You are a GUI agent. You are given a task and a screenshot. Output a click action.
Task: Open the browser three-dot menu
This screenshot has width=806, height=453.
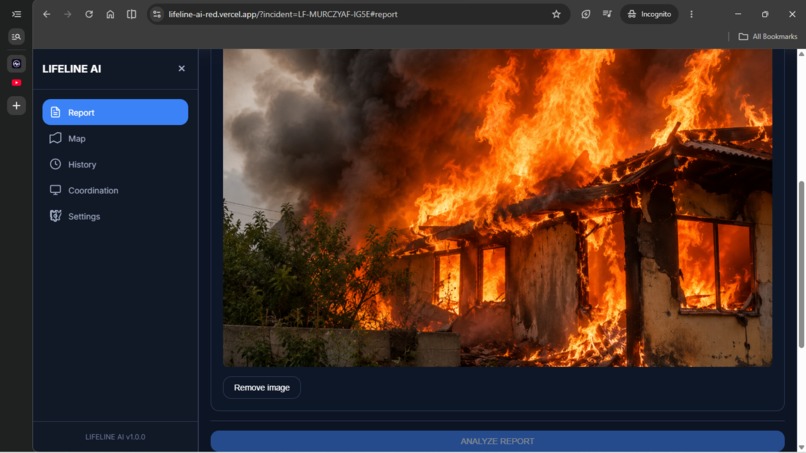coord(691,14)
